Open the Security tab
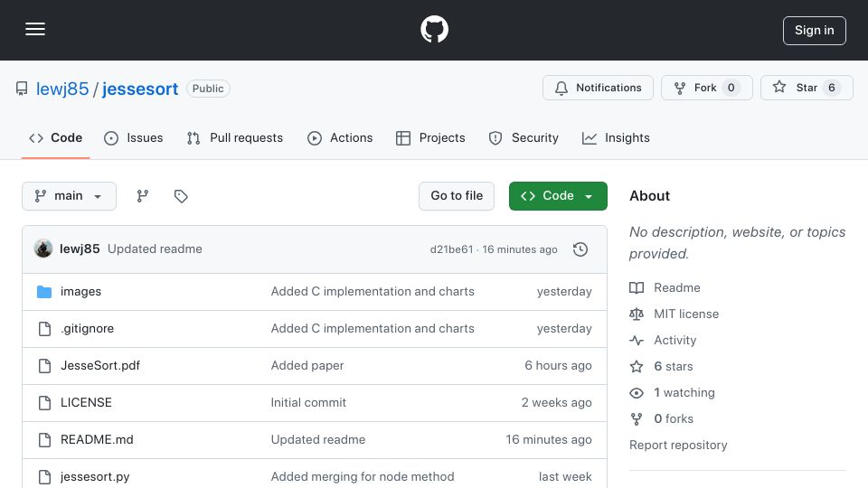Screen dimensions: 868x488 pyautogui.click(x=524, y=137)
